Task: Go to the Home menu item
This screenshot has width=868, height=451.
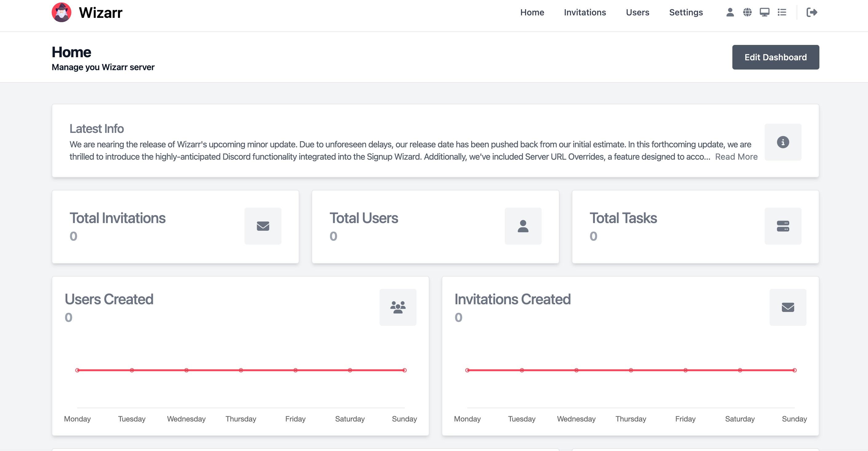Action: click(x=532, y=13)
